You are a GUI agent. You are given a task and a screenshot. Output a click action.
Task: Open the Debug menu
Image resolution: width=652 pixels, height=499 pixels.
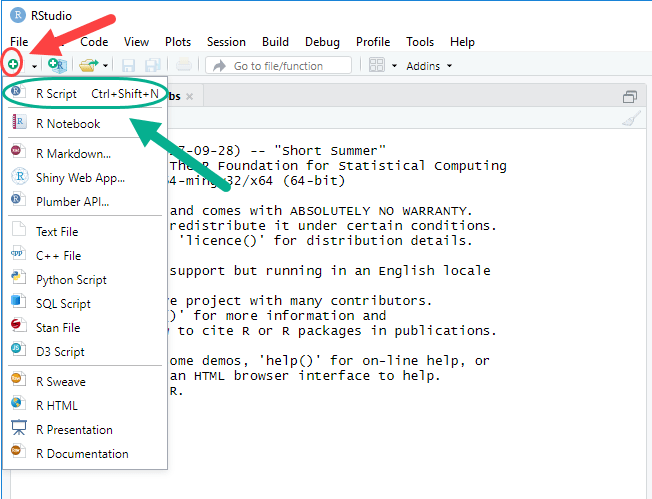point(322,42)
